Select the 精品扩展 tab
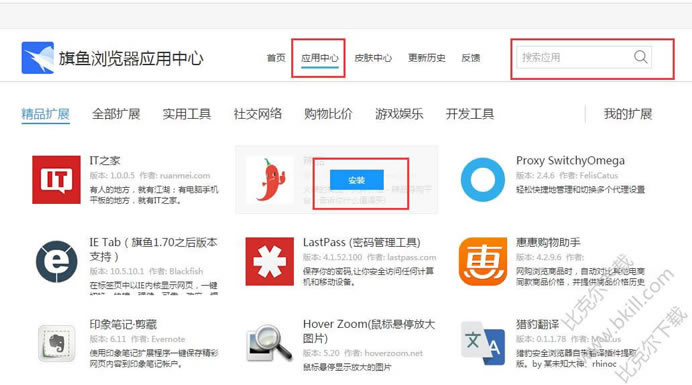The image size is (692, 385). point(45,114)
